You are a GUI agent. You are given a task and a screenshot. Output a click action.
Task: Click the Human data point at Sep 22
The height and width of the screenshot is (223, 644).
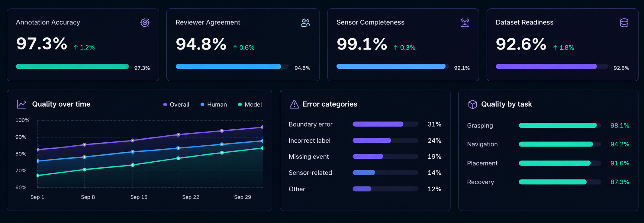[178, 148]
